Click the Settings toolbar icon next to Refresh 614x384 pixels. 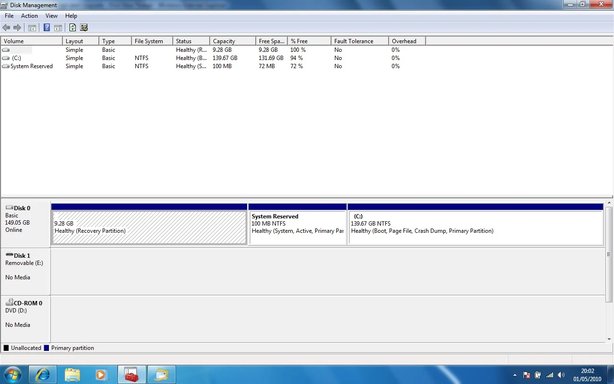pyautogui.click(x=84, y=27)
